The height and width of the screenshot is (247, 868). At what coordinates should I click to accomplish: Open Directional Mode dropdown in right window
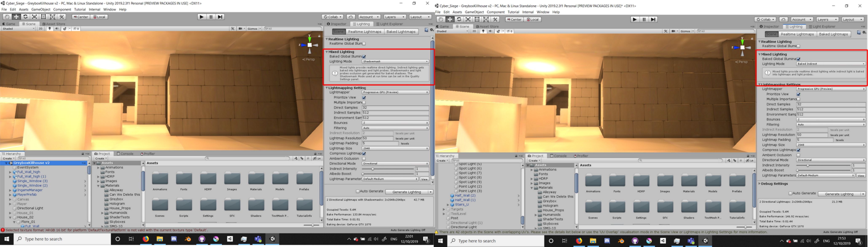point(831,160)
